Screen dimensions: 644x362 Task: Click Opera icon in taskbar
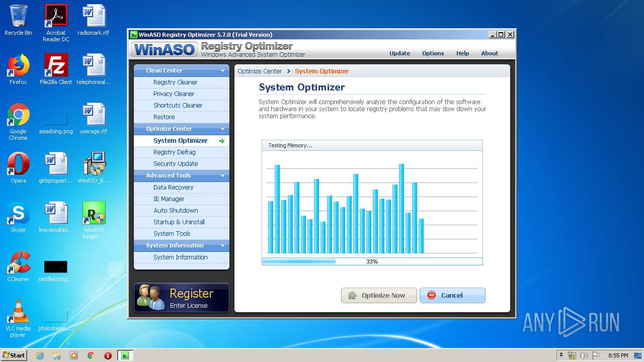[108, 355]
